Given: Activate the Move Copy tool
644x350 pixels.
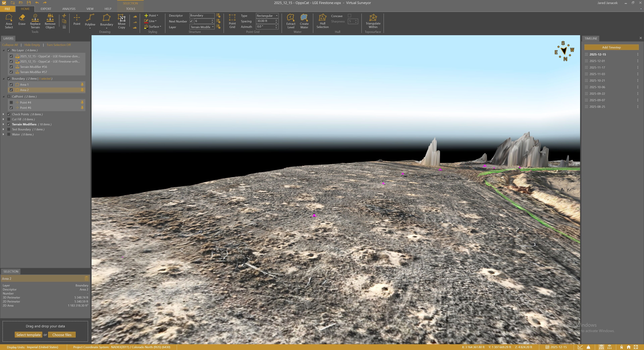Looking at the screenshot, I should pos(121,21).
